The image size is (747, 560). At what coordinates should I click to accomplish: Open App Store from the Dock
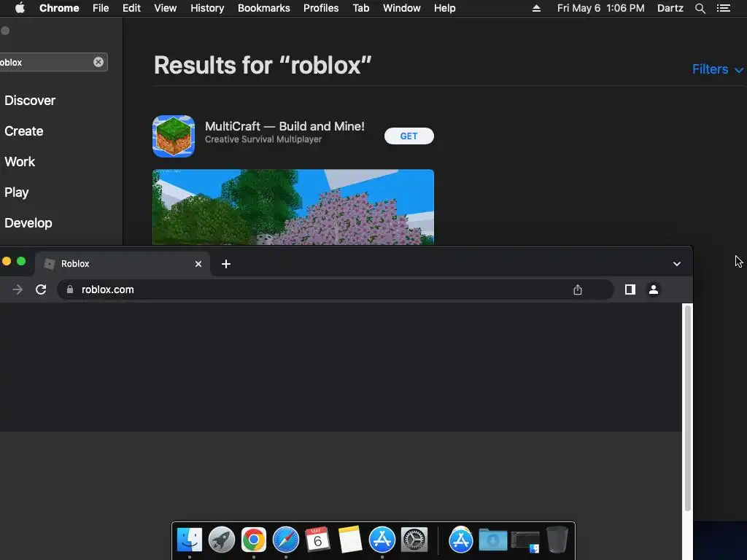(x=382, y=540)
